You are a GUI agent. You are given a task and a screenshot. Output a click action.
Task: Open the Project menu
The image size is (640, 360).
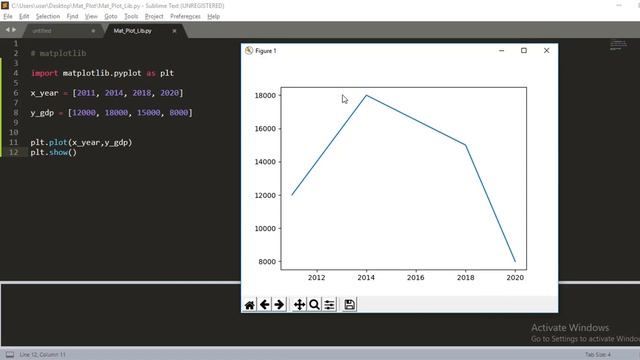coord(154,16)
